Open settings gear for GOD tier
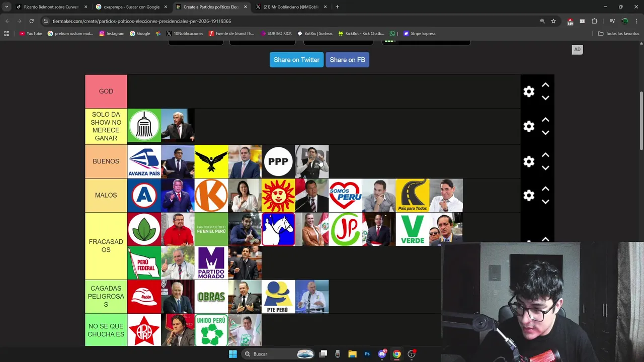Screen dimensions: 644x362 point(529,92)
